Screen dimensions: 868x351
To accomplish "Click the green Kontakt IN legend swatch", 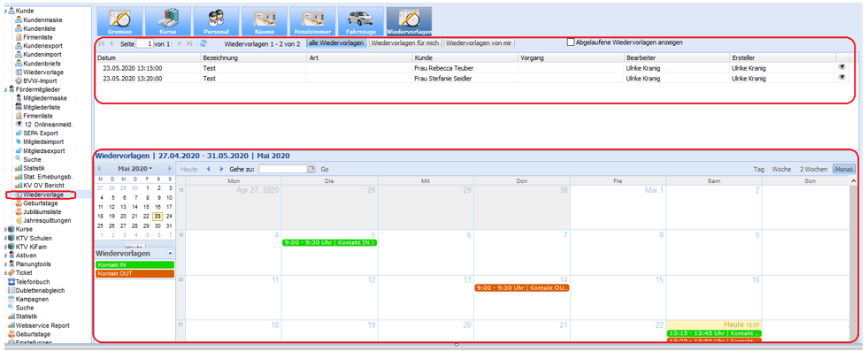I will click(134, 264).
